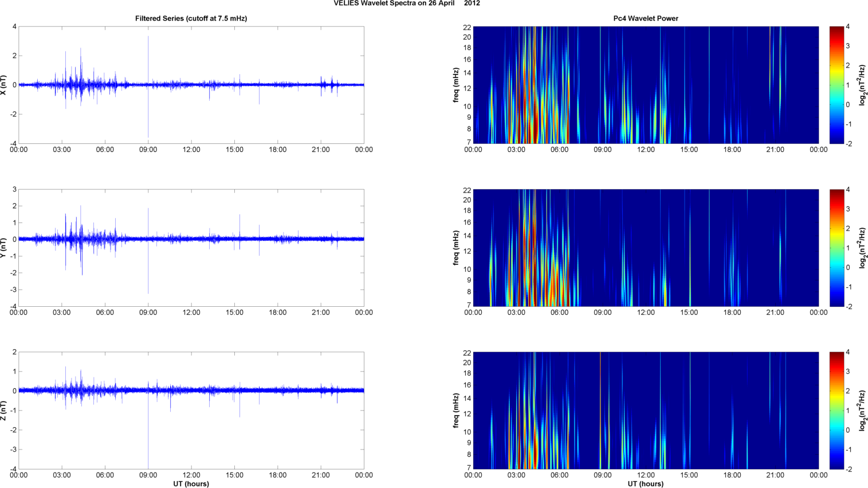Click 15:00 tick label under Y series
This screenshot has height=488, width=868.
pyautogui.click(x=234, y=313)
